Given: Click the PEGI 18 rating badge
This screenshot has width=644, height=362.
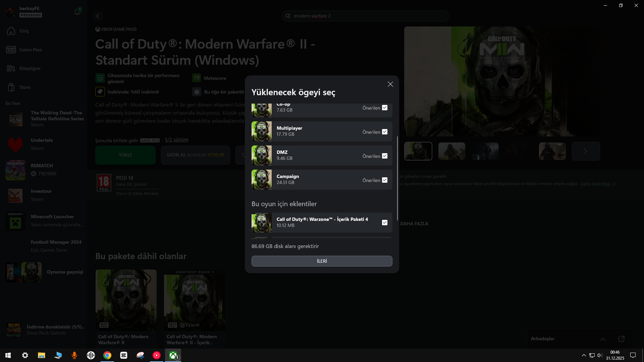Looking at the screenshot, I should [x=104, y=183].
